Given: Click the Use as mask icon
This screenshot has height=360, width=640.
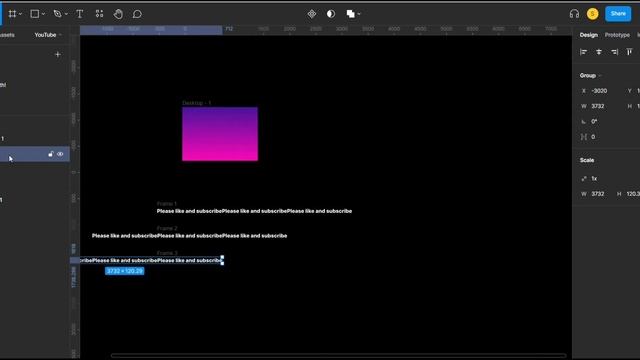Looking at the screenshot, I should pyautogui.click(x=331, y=14).
